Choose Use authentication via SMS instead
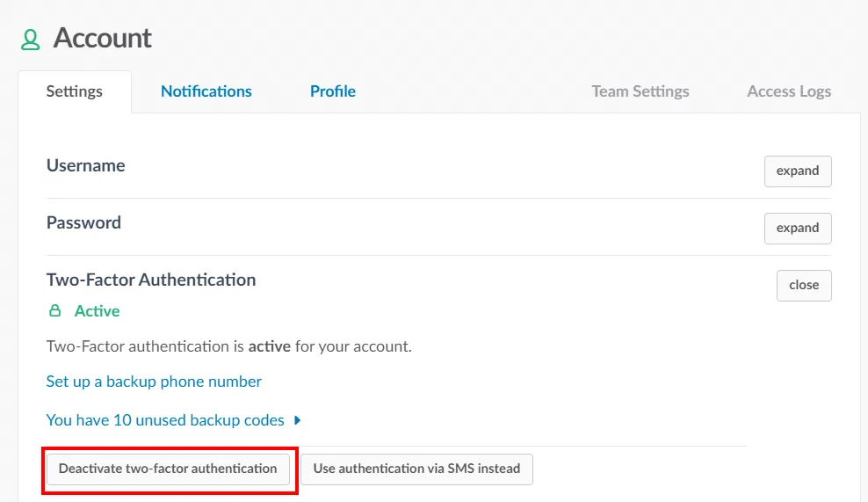Screen dimensions: 868x502 tap(416, 469)
